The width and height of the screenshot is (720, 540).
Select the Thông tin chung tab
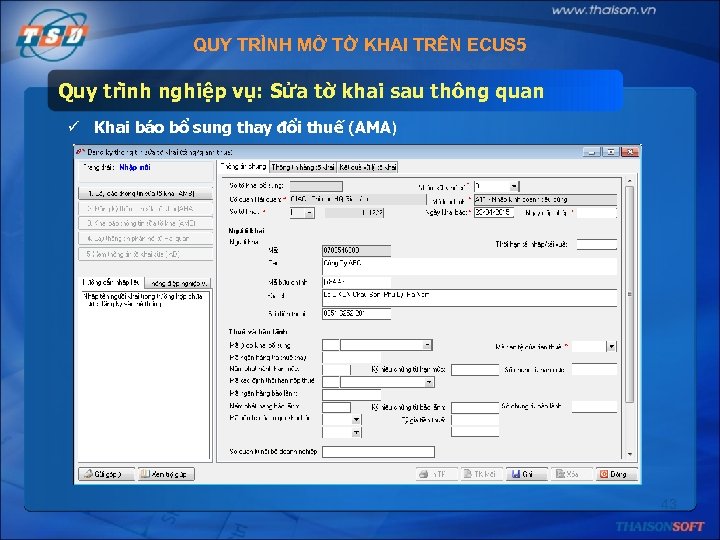(x=243, y=167)
